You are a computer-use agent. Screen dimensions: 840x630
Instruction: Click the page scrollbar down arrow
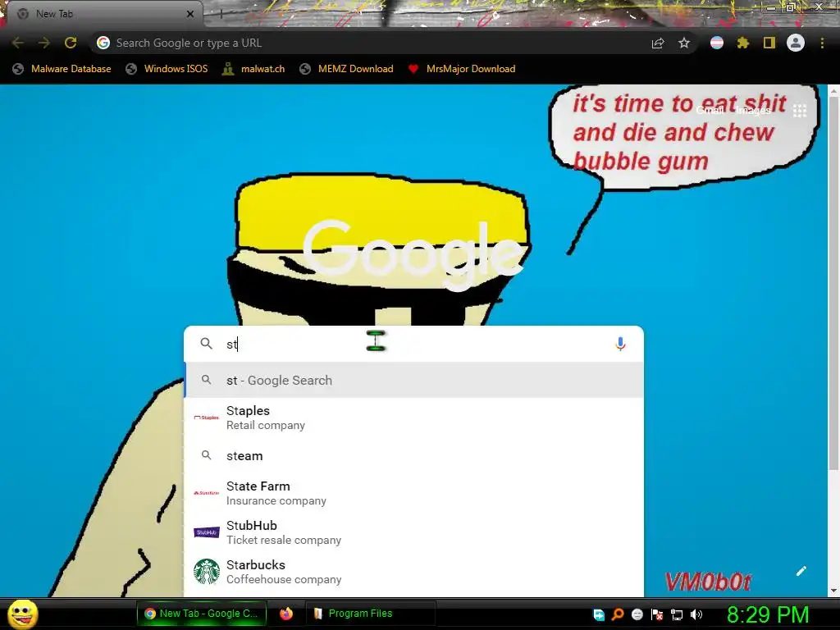click(833, 591)
